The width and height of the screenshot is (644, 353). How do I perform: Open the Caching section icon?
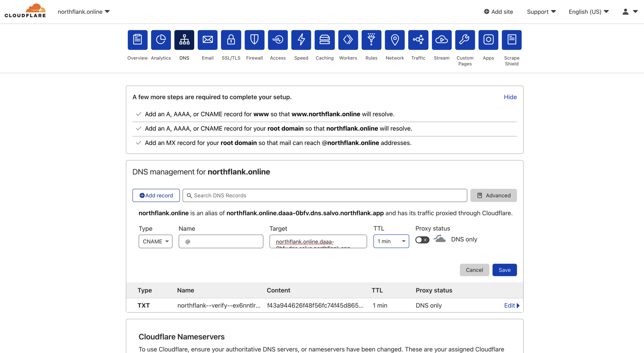point(325,40)
